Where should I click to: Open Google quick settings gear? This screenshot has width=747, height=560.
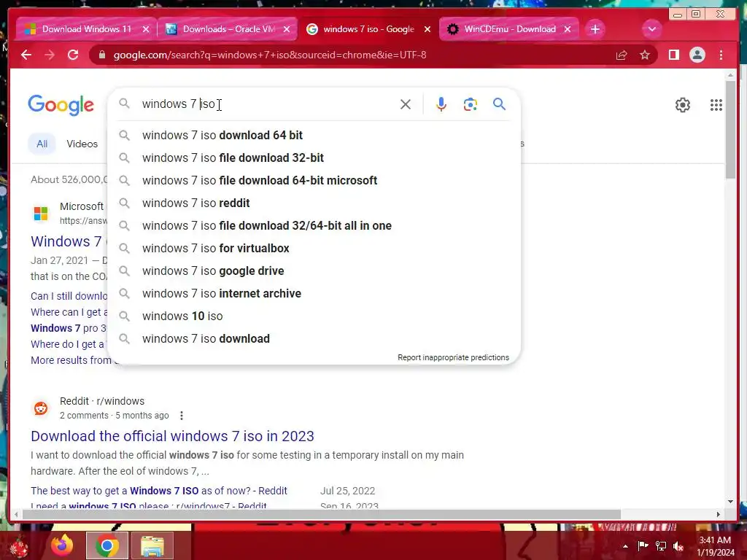click(683, 105)
